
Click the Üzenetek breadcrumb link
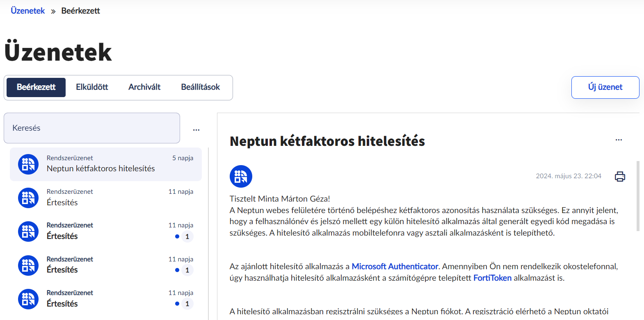point(27,11)
